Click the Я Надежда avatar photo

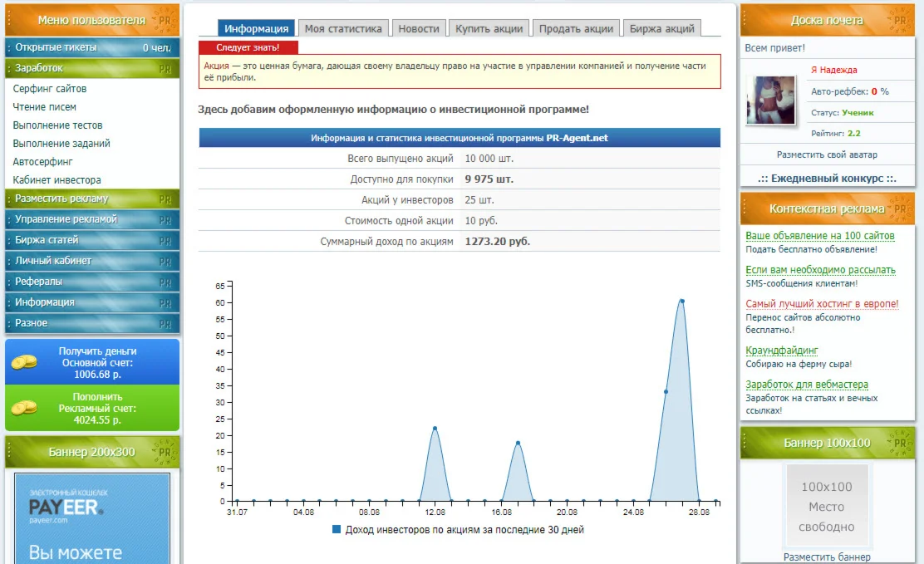771,101
